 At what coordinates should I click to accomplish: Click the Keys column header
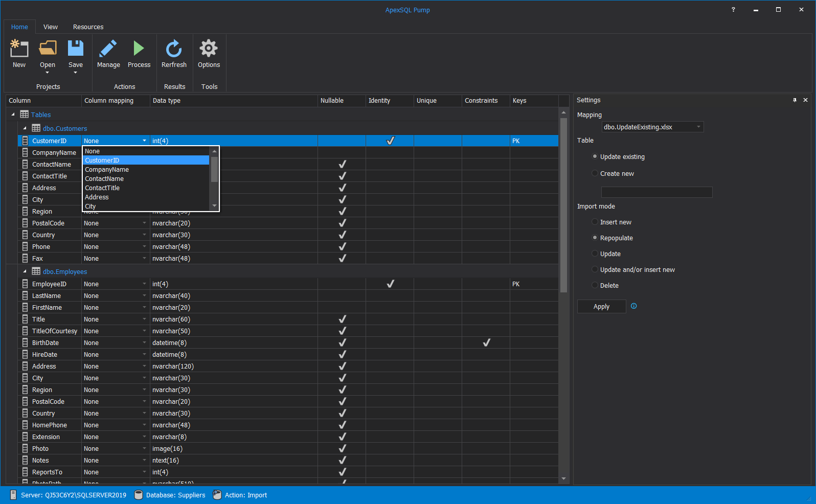click(x=534, y=101)
